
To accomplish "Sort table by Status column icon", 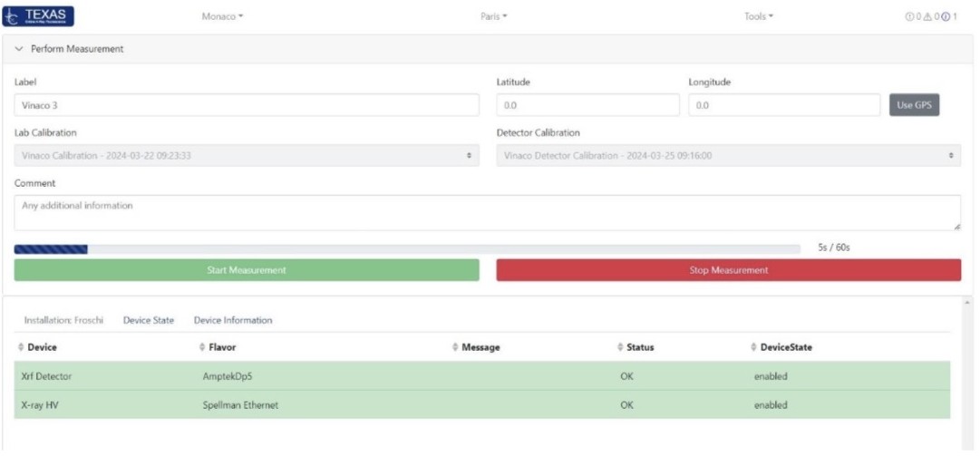I will click(619, 347).
